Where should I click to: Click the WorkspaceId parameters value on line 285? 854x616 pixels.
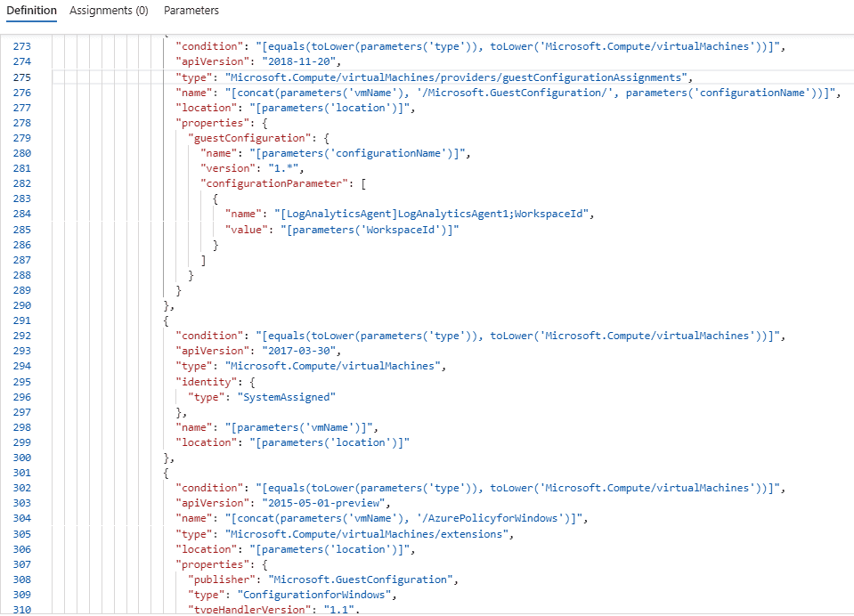click(x=370, y=230)
